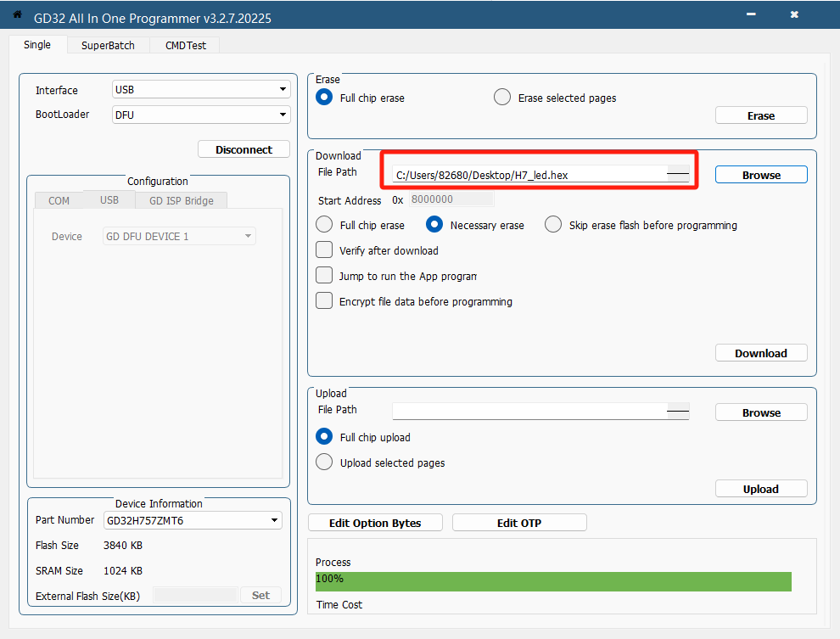Click the Upload button
The image size is (840, 639).
(x=761, y=489)
